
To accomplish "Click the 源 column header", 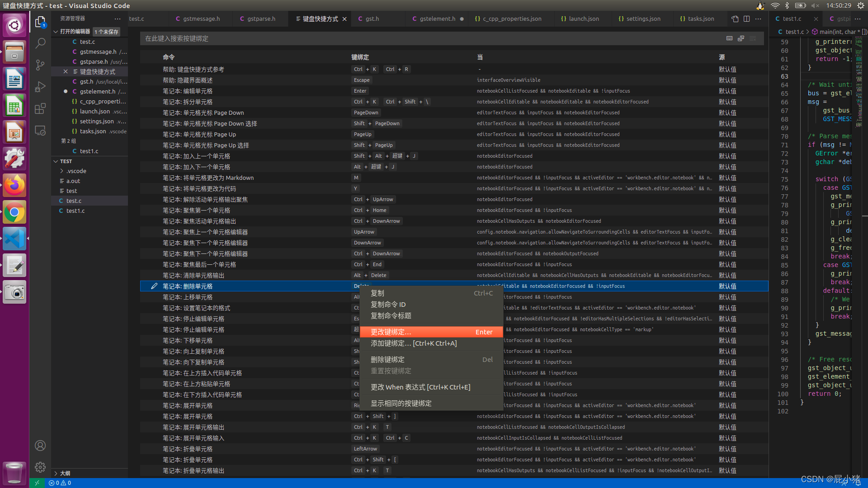I will pos(722,57).
